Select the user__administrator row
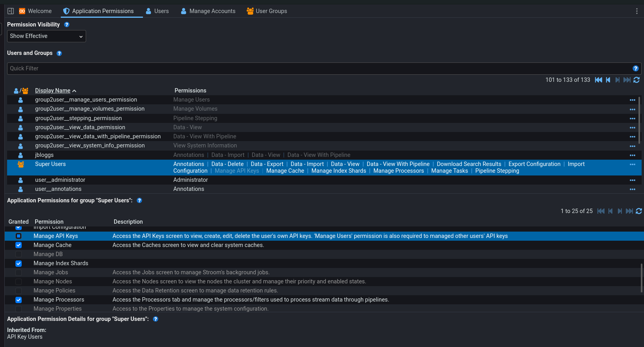Image resolution: width=644 pixels, height=347 pixels. pos(60,180)
